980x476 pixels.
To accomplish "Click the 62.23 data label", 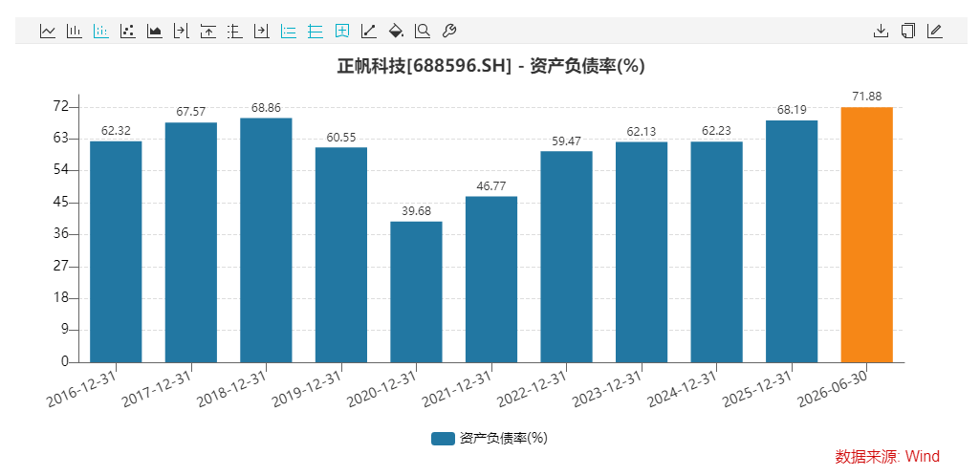I will (x=717, y=131).
